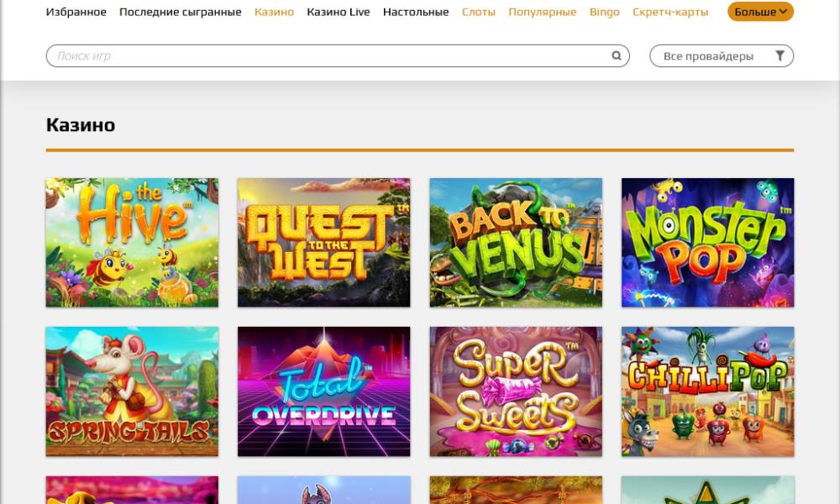Expand the Больше dropdown
Viewport: 840px width, 504px height.
click(x=760, y=12)
